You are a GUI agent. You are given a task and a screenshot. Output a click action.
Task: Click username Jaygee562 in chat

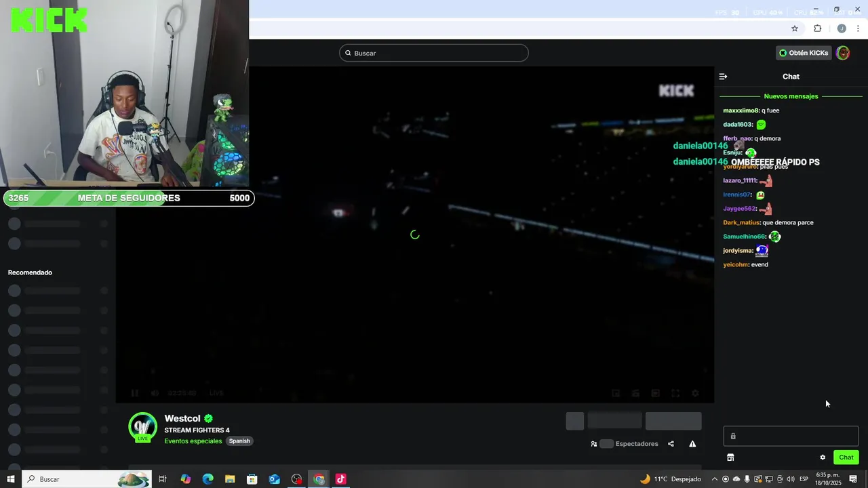739,209
